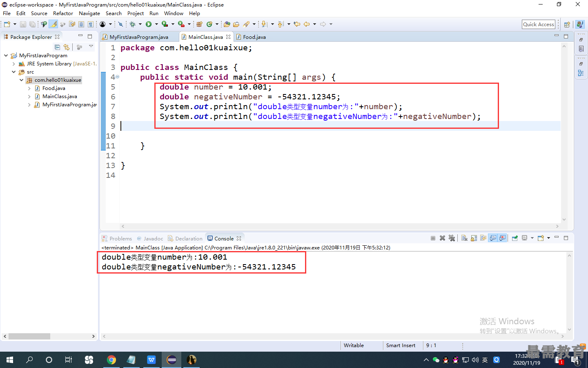Screen dimensions: 588x368
Task: Click the Package Explorer horizontal scrollbar thumb
Action: [29, 336]
